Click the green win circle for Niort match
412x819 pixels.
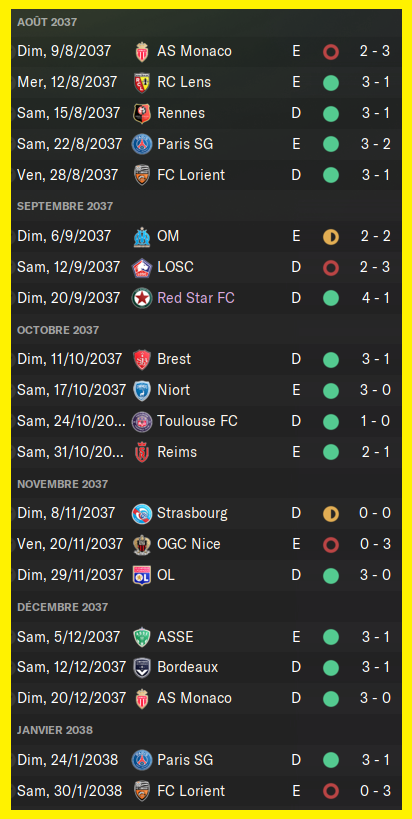pos(331,391)
